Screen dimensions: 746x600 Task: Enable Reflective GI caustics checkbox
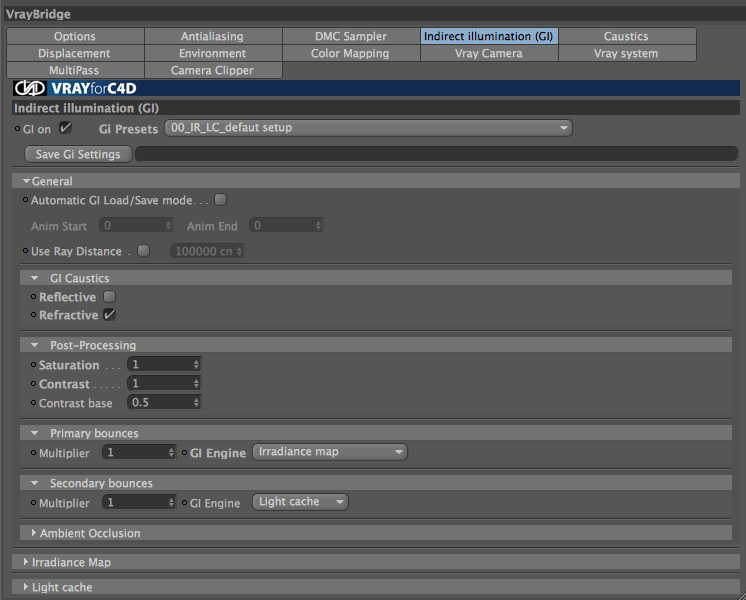109,296
